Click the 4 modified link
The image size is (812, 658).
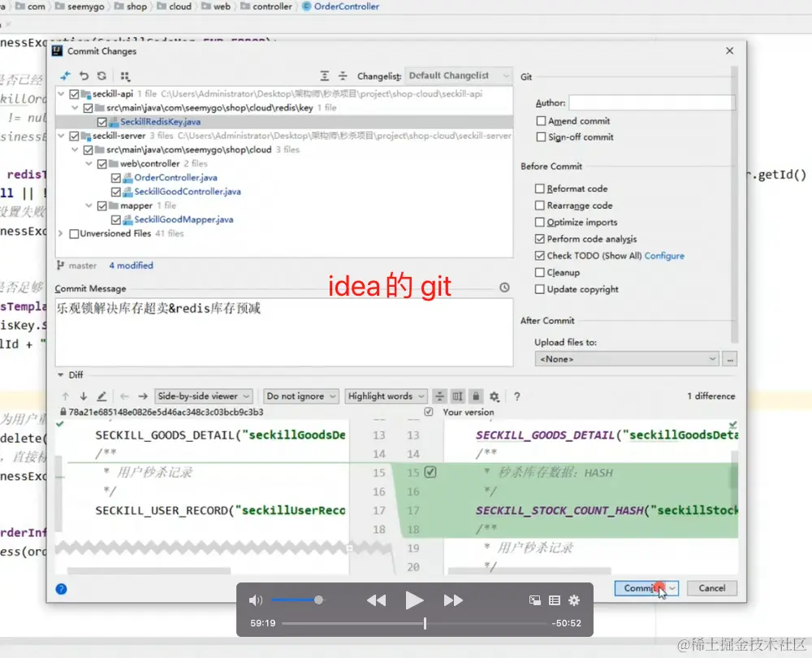pyautogui.click(x=131, y=266)
